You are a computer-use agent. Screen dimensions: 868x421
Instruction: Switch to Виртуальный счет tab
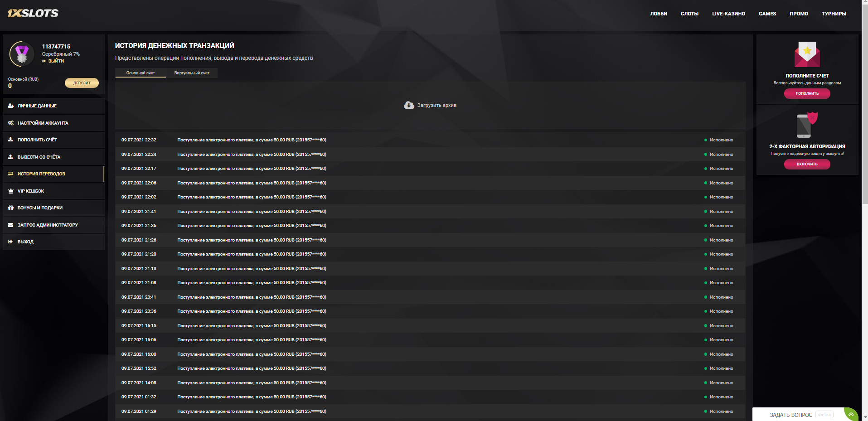192,73
